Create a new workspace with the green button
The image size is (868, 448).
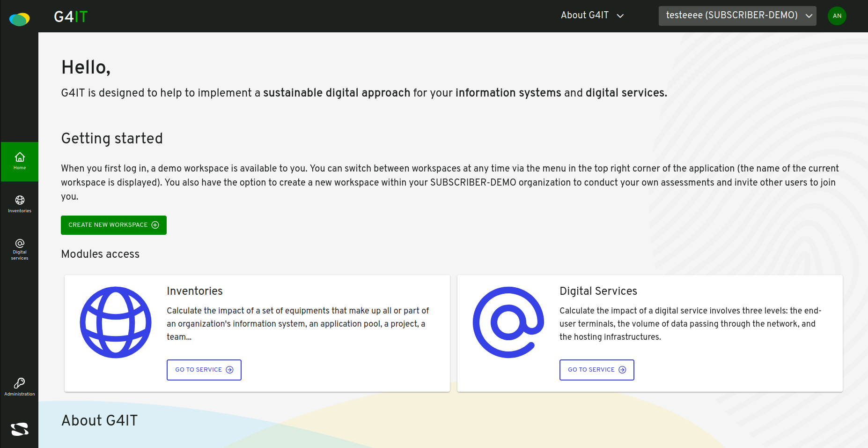click(114, 225)
